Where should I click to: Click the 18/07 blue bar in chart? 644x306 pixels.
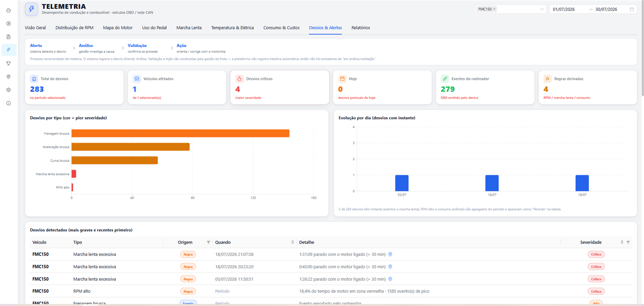tap(492, 183)
